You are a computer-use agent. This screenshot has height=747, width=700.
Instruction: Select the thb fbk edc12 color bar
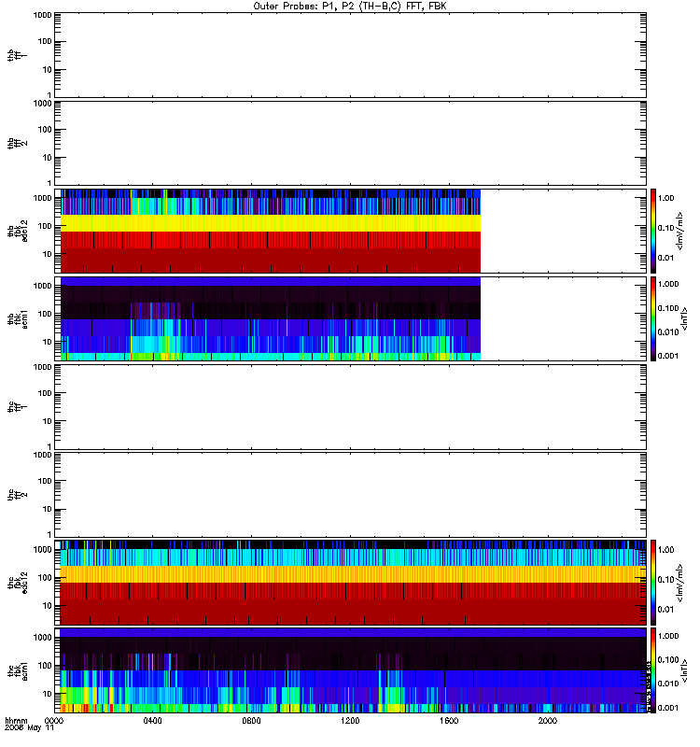pos(653,231)
